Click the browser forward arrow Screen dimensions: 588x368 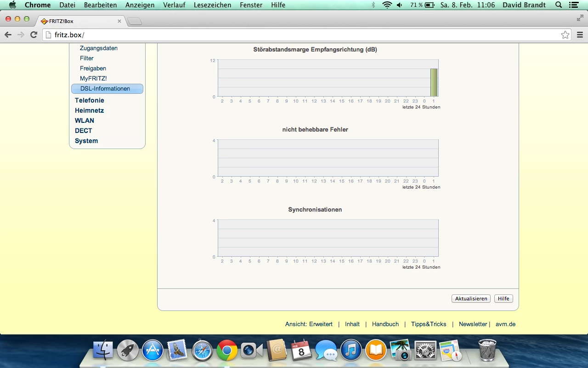[21, 35]
